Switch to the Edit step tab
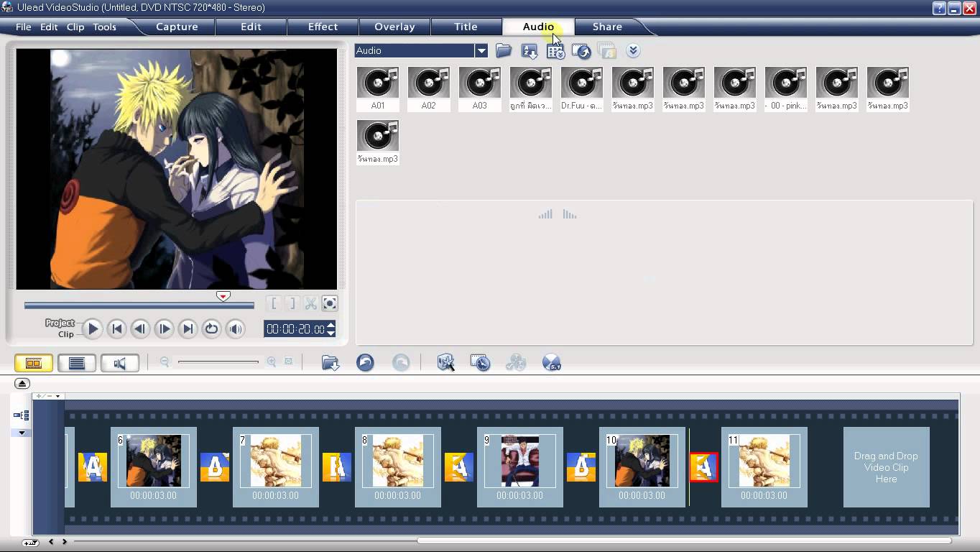980x552 pixels. (251, 27)
